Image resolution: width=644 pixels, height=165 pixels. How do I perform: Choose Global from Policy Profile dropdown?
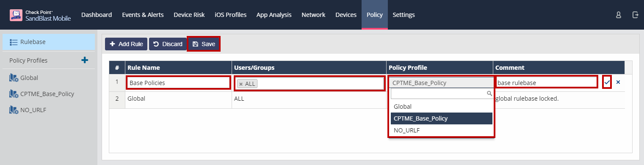442,107
